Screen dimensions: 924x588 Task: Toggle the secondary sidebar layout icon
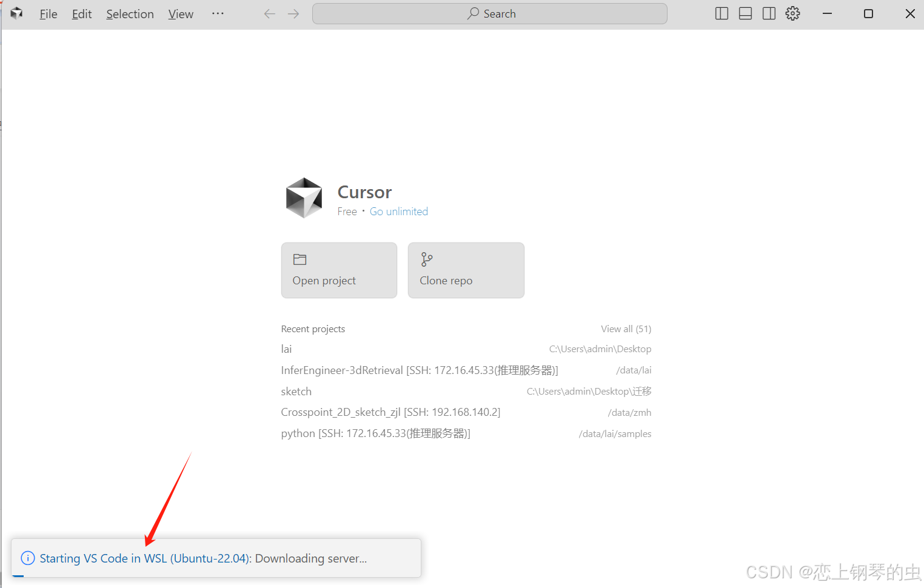769,13
